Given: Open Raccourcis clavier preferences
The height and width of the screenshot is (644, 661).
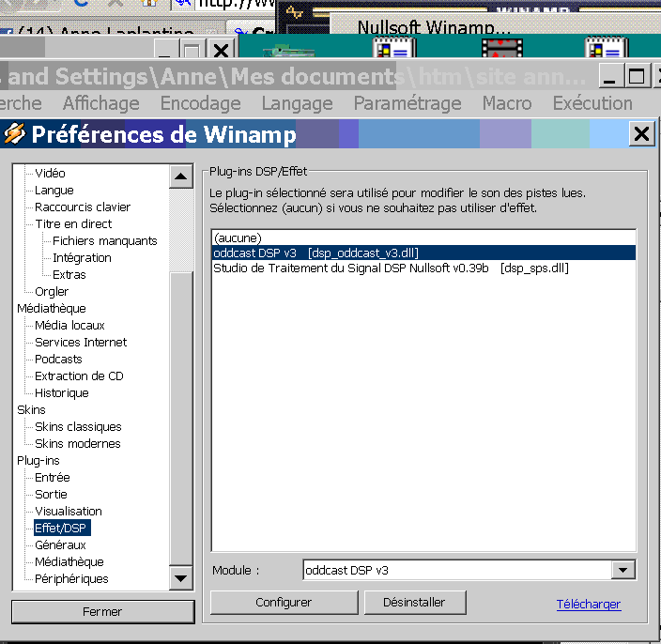Looking at the screenshot, I should pyautogui.click(x=83, y=207).
